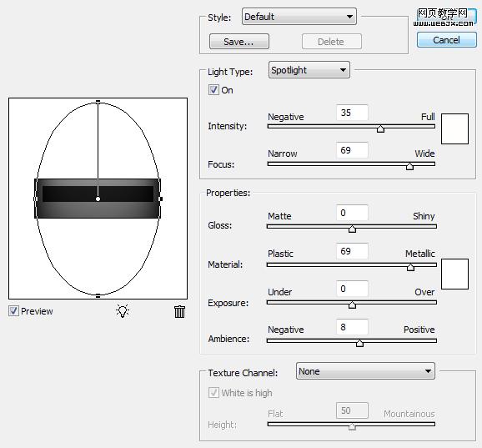The width and height of the screenshot is (482, 448).
Task: Open the material color swatch beside Material
Action: tap(454, 274)
